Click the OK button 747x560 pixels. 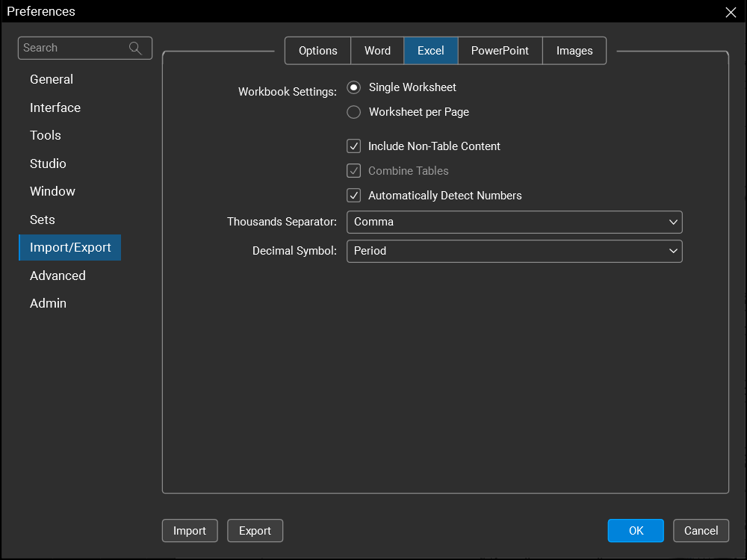coord(636,531)
